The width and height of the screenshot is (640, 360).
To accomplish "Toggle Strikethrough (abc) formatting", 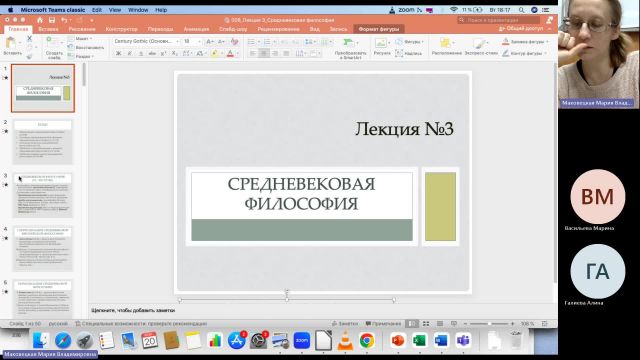I will 152,53.
